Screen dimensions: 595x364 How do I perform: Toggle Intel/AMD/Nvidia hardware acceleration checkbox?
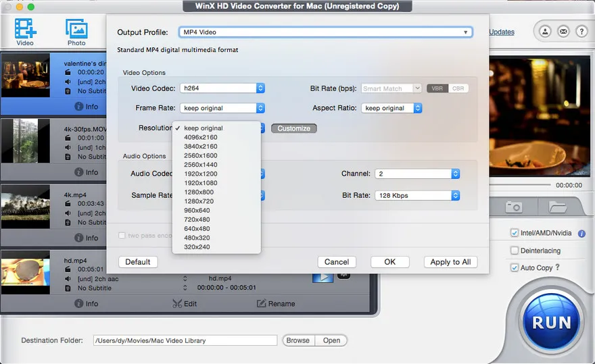point(514,233)
